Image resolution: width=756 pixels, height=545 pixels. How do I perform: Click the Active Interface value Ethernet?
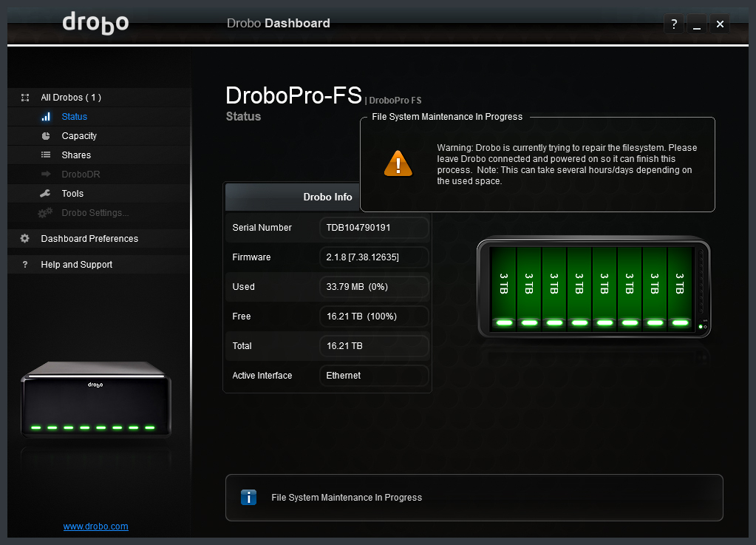pos(374,375)
